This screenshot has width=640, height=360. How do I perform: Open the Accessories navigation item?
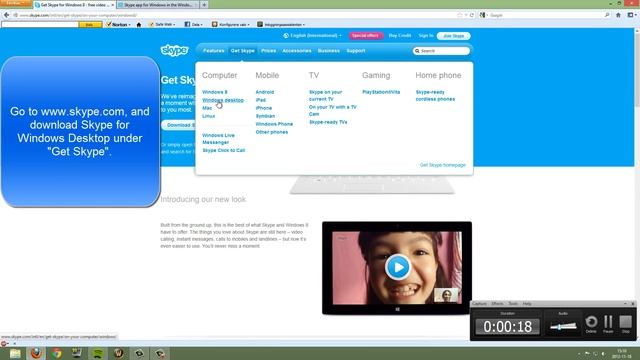pyautogui.click(x=296, y=51)
